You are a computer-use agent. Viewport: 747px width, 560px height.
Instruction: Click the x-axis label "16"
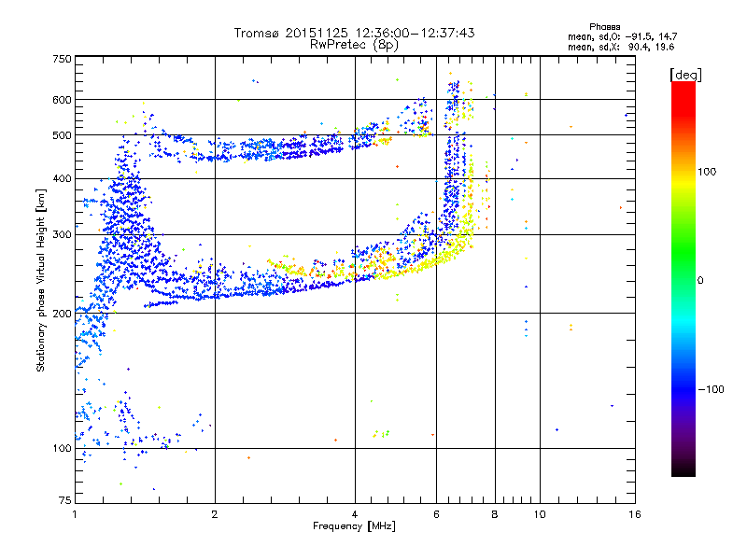(x=635, y=514)
